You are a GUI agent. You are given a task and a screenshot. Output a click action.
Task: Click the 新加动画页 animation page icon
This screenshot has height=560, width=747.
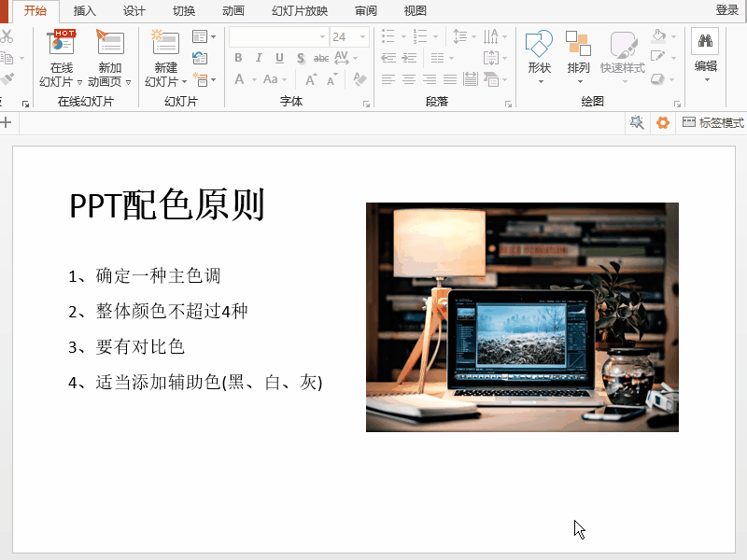click(x=109, y=43)
